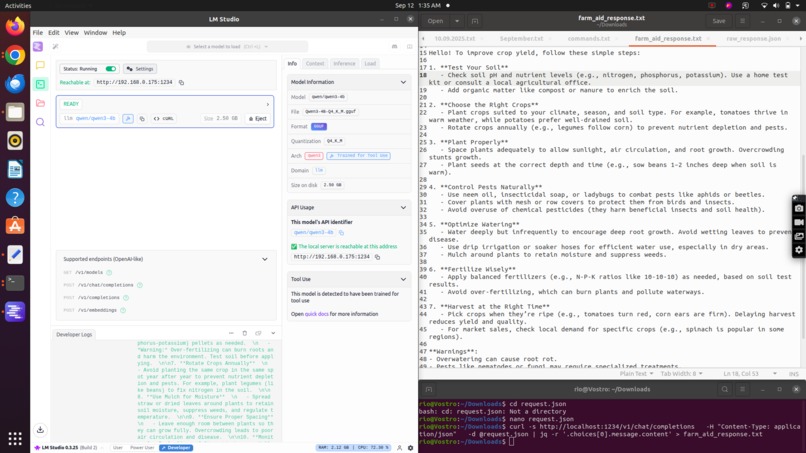This screenshot has height=453, width=806.
Task: Open the text editor hamburger menu
Action: pos(742,21)
